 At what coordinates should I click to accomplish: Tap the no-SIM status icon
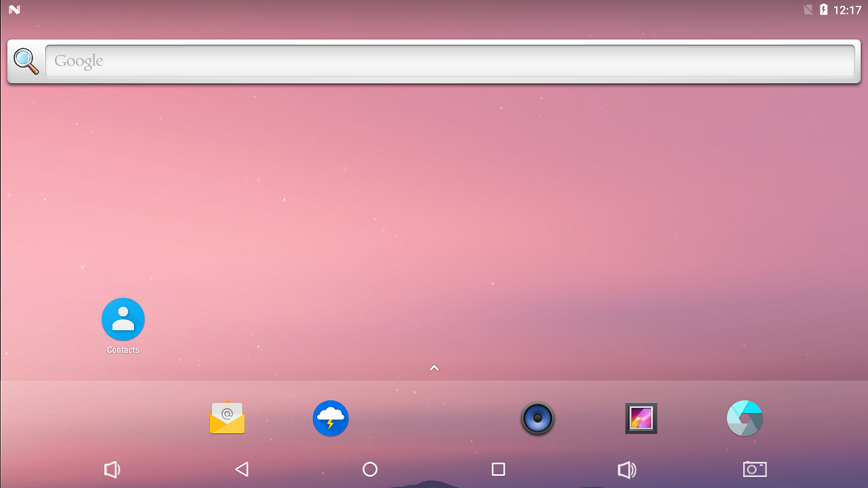pos(807,10)
